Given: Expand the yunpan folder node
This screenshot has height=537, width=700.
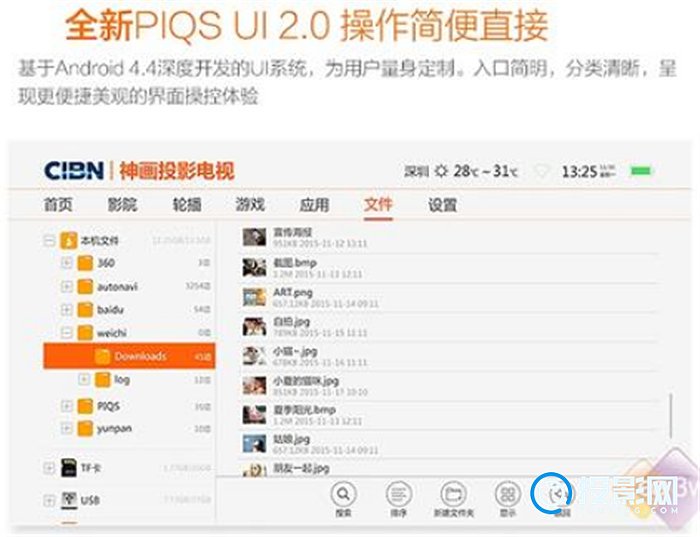Looking at the screenshot, I should tap(67, 429).
